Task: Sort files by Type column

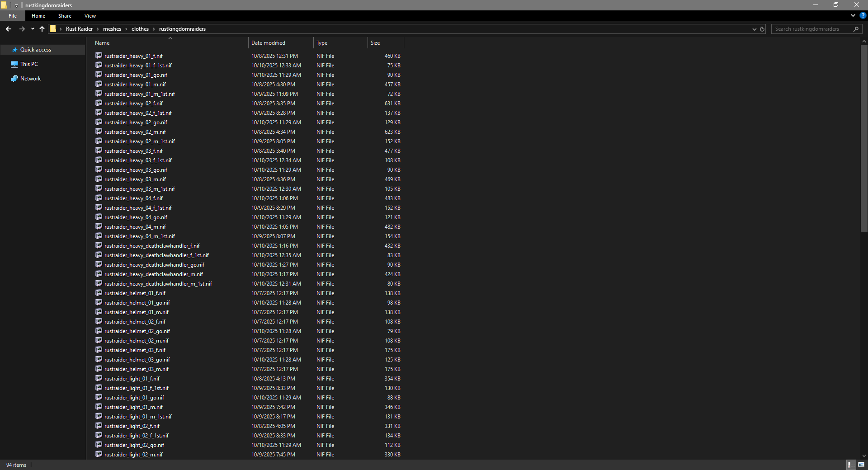Action: [x=340, y=43]
